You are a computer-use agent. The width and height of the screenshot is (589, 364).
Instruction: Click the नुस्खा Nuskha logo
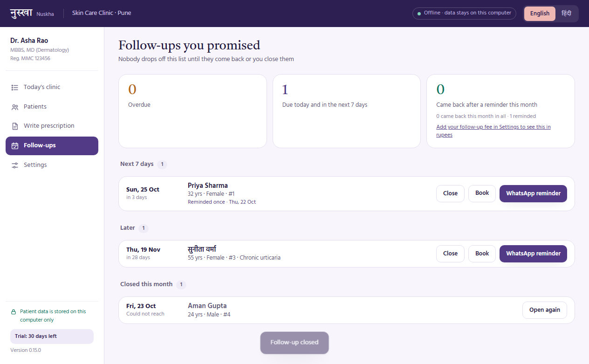tap(32, 13)
